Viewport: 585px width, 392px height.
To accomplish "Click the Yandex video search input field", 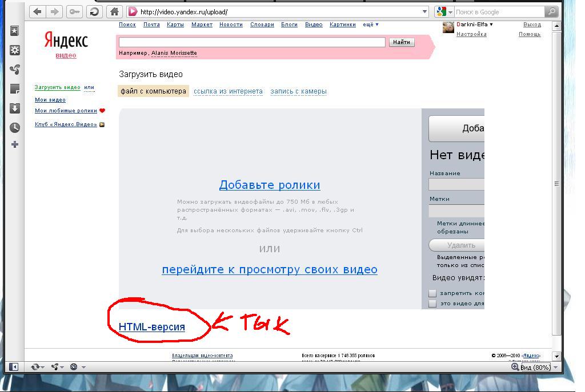I will [252, 42].
